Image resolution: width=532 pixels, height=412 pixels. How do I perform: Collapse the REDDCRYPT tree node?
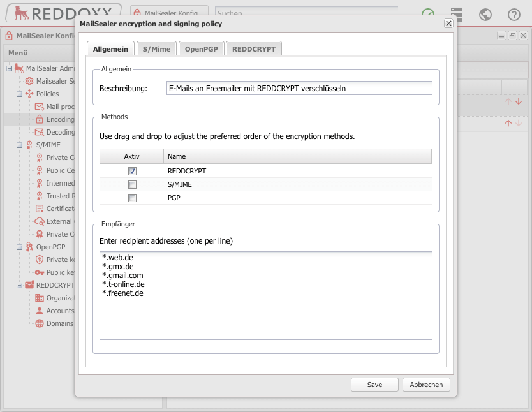tap(20, 286)
